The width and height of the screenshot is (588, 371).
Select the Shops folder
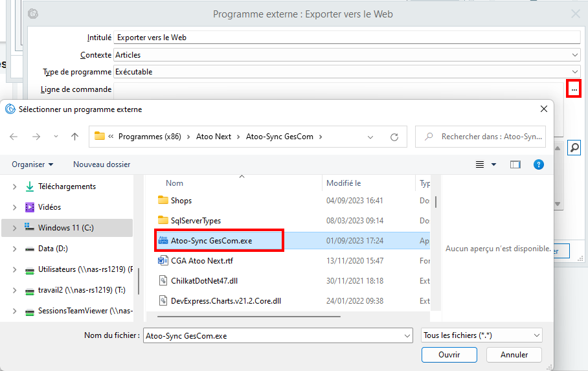click(181, 201)
